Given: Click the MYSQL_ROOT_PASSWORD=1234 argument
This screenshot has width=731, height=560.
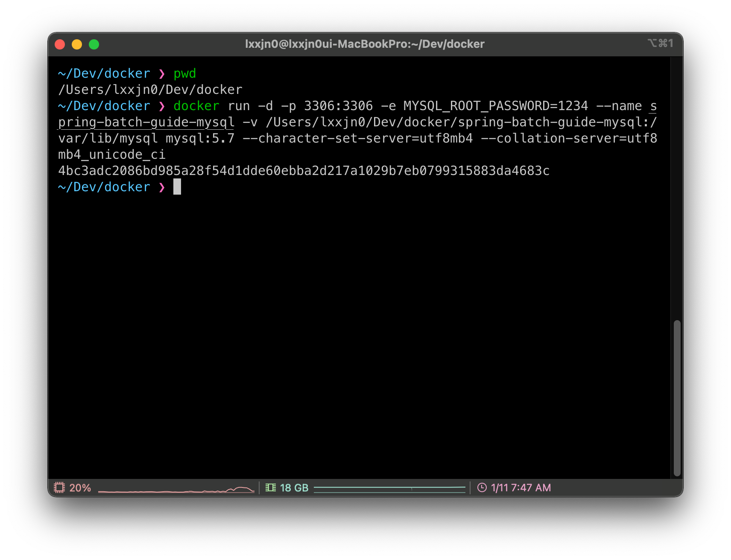Looking at the screenshot, I should point(496,106).
